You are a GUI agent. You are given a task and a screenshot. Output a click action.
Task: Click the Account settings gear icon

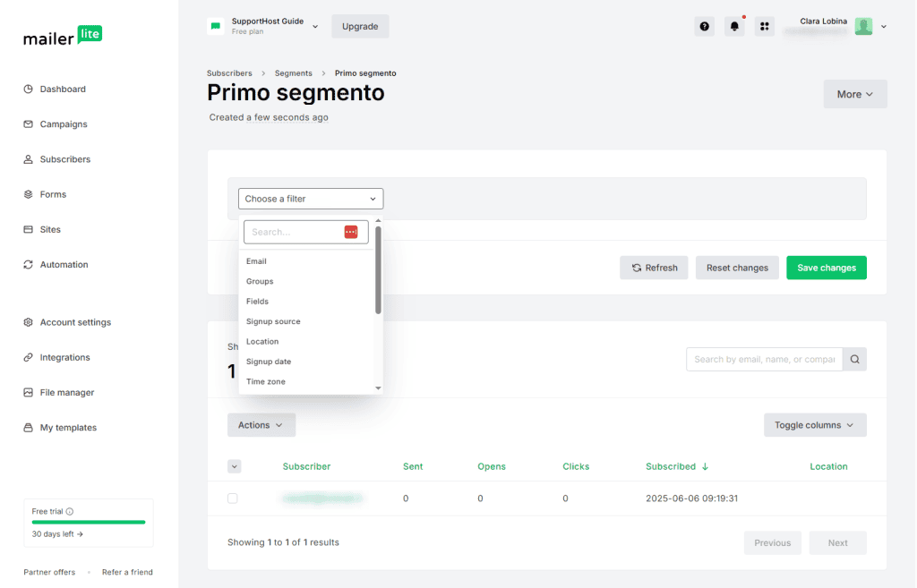(28, 322)
